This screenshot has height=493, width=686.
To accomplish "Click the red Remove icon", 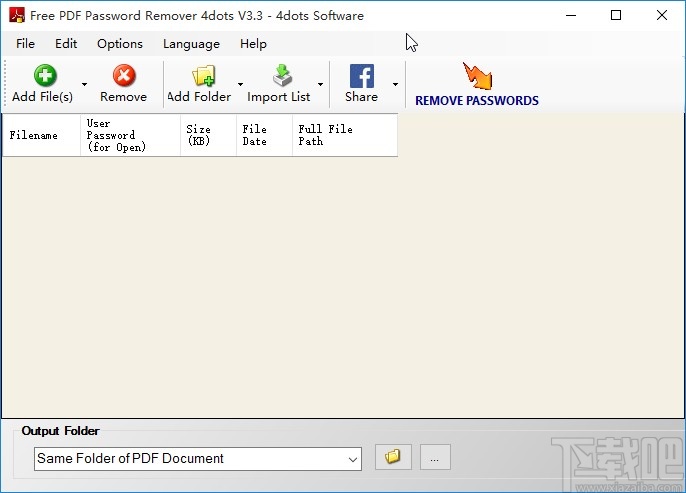I will point(124,76).
